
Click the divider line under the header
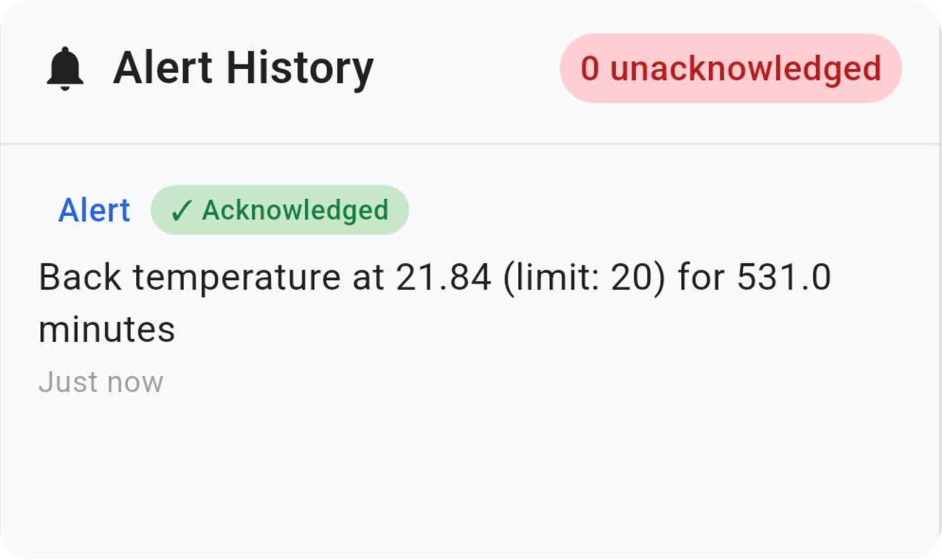coord(471,144)
